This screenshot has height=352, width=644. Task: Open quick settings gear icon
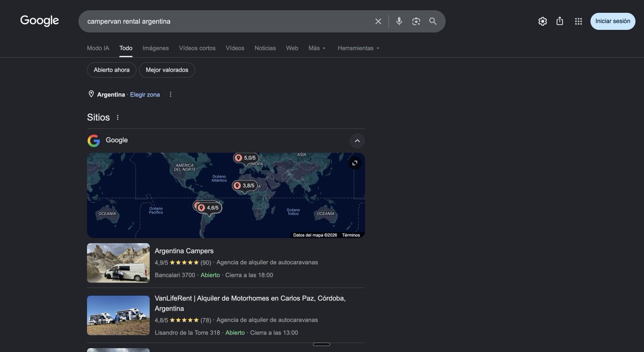(x=543, y=21)
